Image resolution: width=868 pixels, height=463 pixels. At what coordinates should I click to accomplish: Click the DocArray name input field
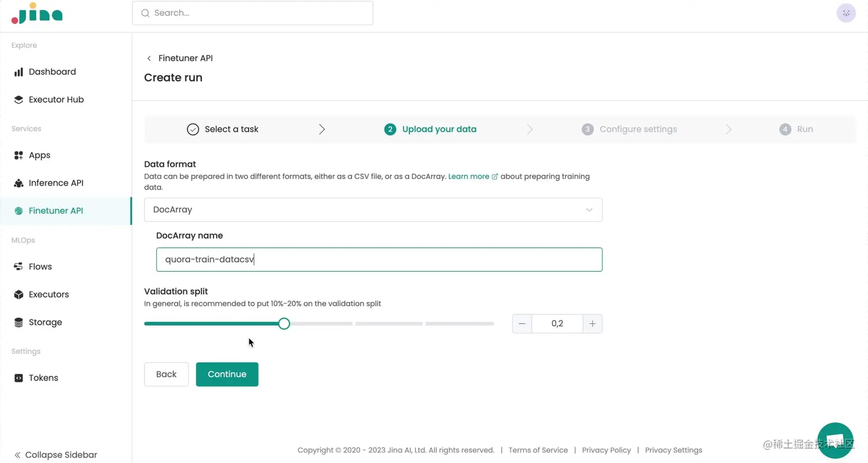pyautogui.click(x=379, y=259)
